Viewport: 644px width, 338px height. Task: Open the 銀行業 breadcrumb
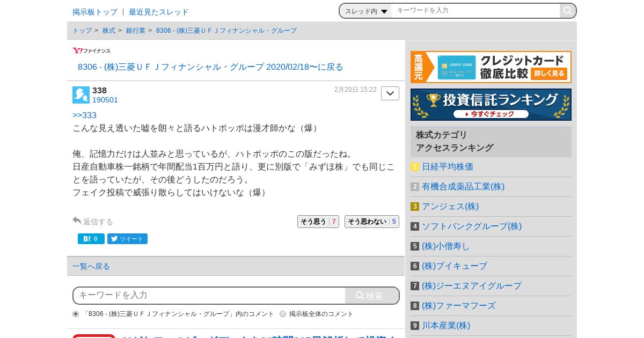pyautogui.click(x=136, y=31)
